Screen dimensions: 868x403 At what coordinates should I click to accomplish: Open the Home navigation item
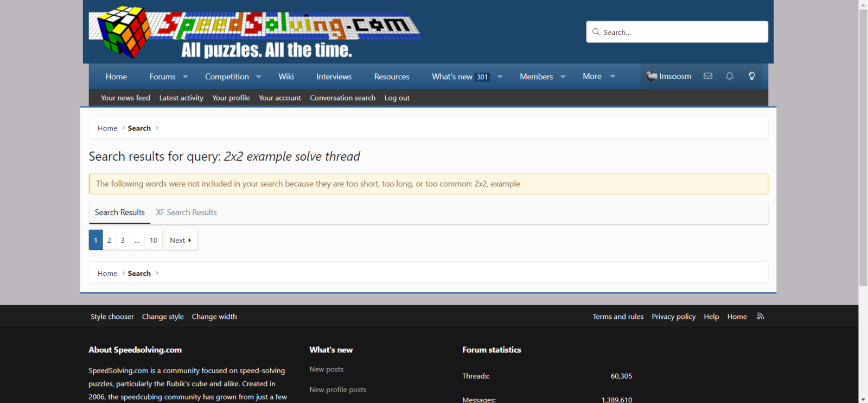click(x=116, y=77)
